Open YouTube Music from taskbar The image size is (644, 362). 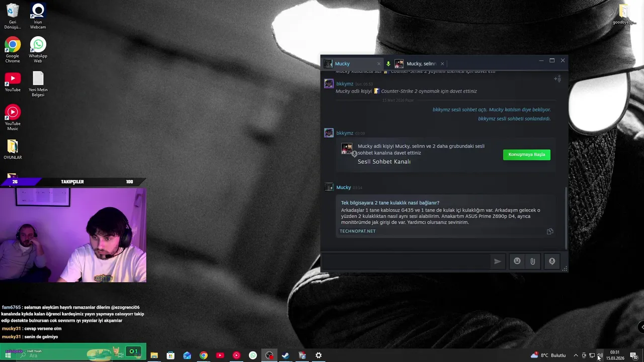(x=236, y=355)
